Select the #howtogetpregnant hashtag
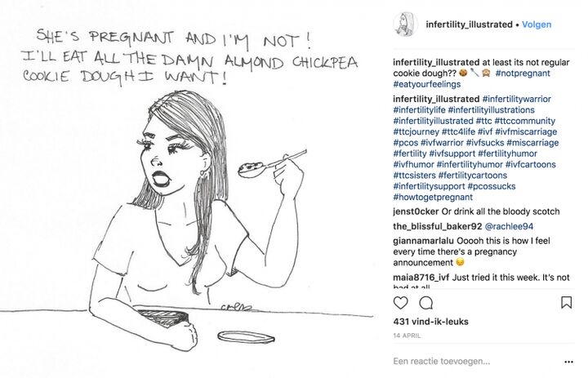This screenshot has height=378, width=588. pos(432,197)
